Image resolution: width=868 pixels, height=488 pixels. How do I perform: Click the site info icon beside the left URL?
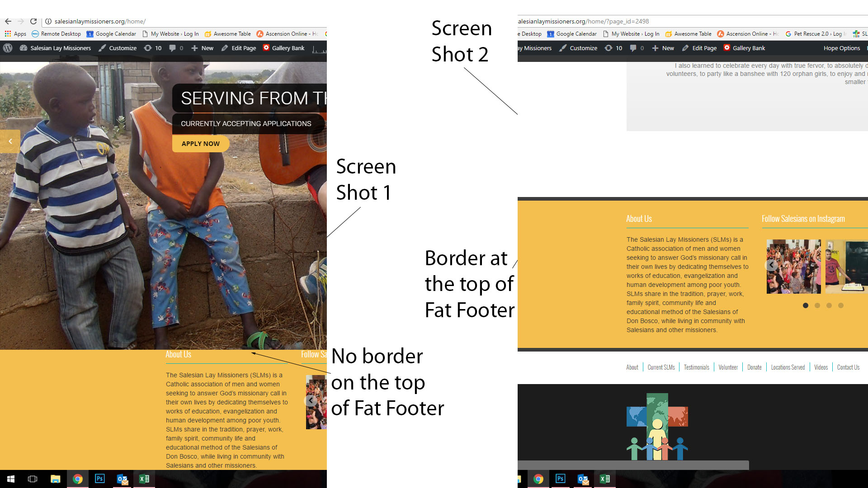tap(48, 21)
